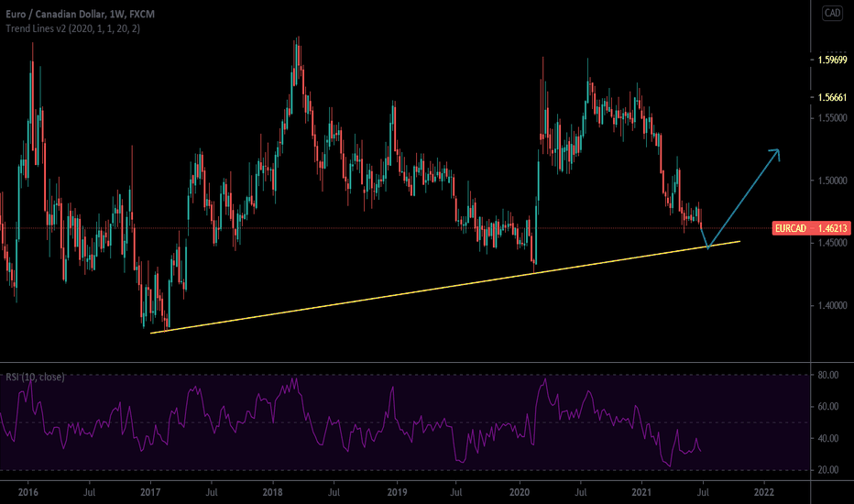The image size is (854, 504).
Task: Click the RSI 60.00 scale label
Action: click(x=827, y=407)
